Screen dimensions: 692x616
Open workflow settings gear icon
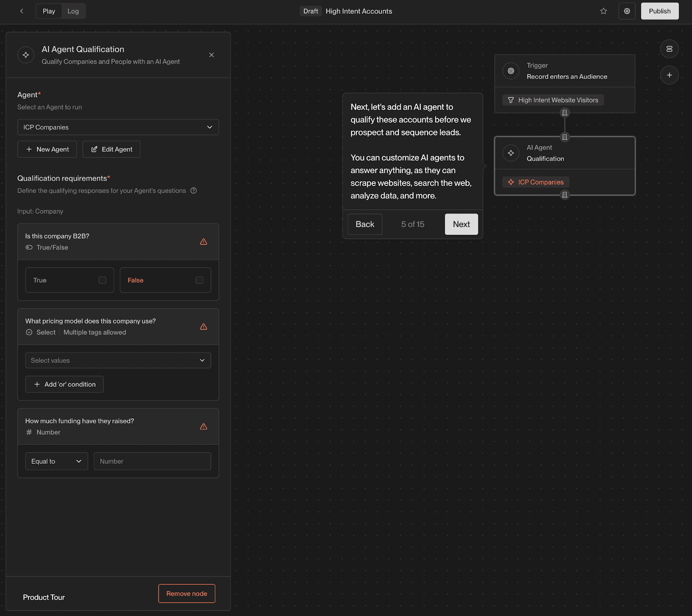tap(627, 11)
